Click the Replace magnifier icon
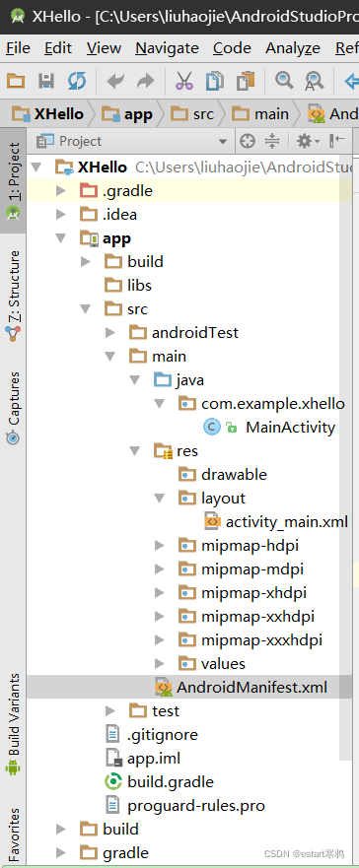The width and height of the screenshot is (359, 868). 314,82
